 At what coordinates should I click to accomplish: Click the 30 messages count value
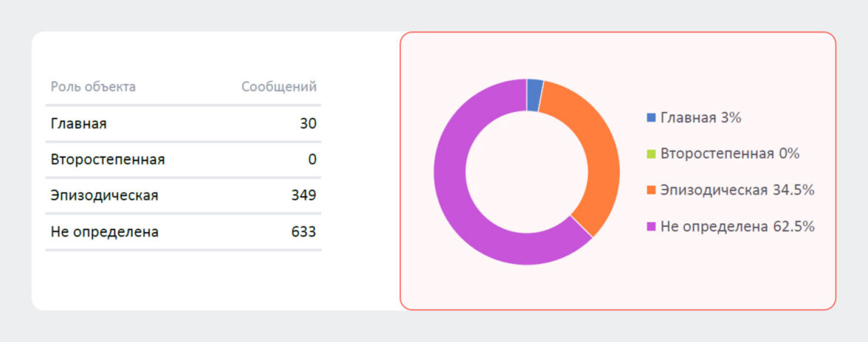pyautogui.click(x=308, y=124)
